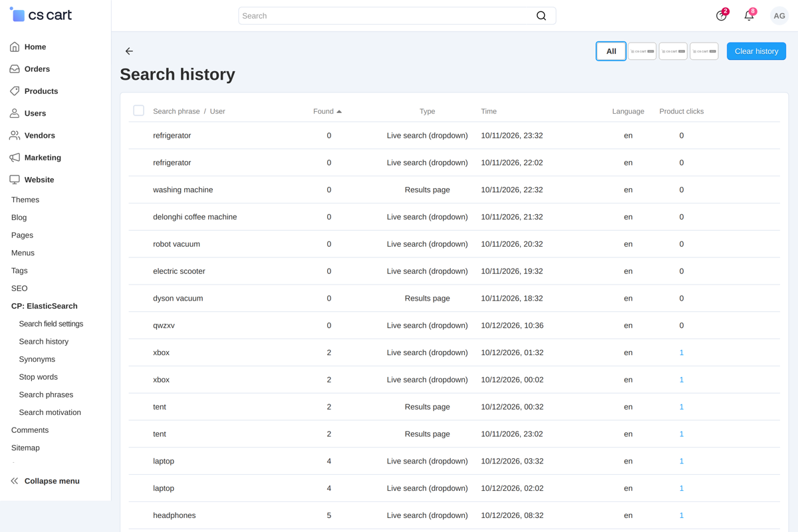This screenshot has height=532, width=798.
Task: Select the 'robot vacuum' search phrase
Action: [176, 244]
